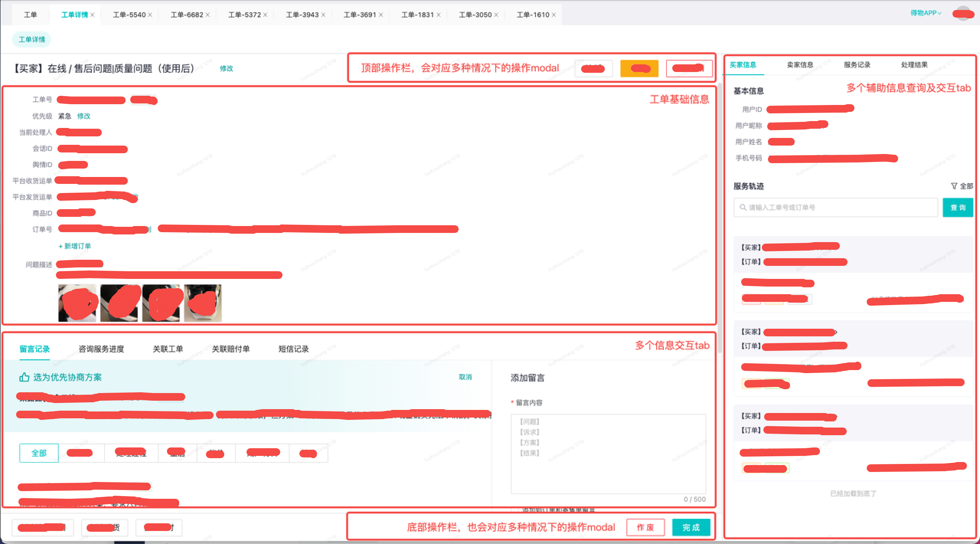The image size is (980, 544).
Task: Click the funnel filter icon beside 全部
Action: tap(954, 186)
